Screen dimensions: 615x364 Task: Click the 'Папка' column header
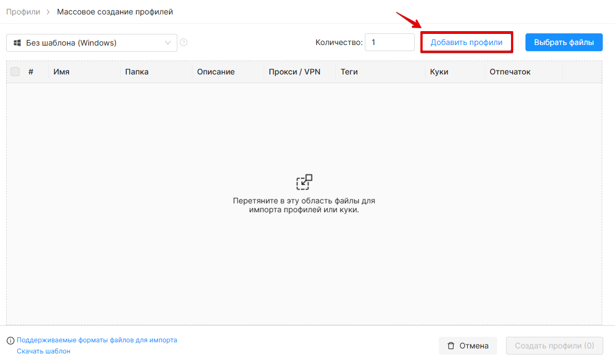pos(137,72)
